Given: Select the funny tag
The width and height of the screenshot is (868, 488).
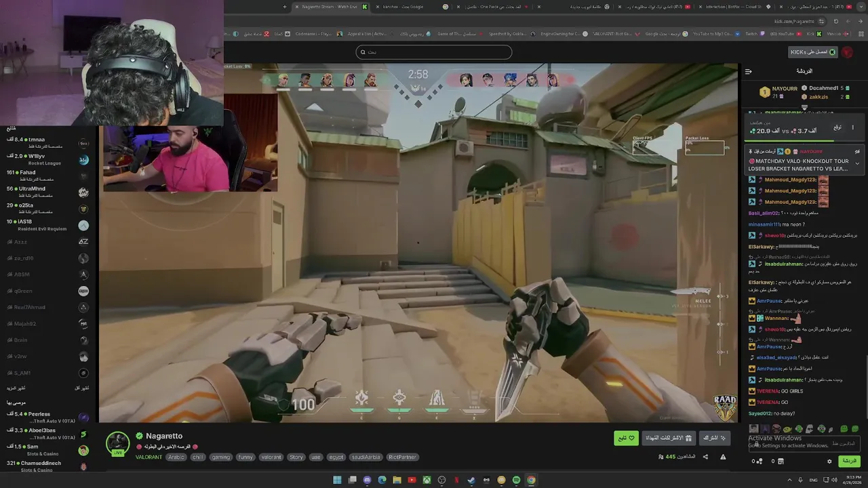Looking at the screenshot, I should pos(245,457).
